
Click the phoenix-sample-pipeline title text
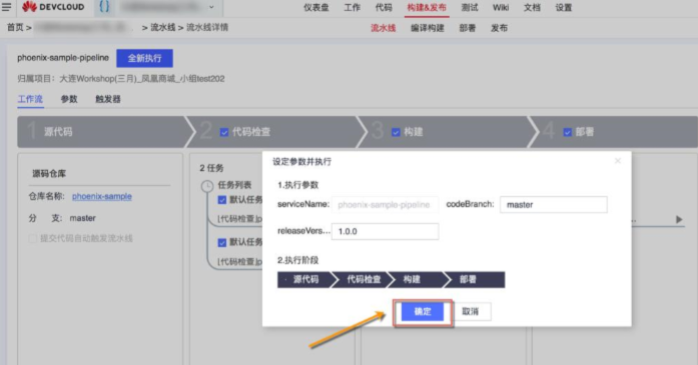63,58
